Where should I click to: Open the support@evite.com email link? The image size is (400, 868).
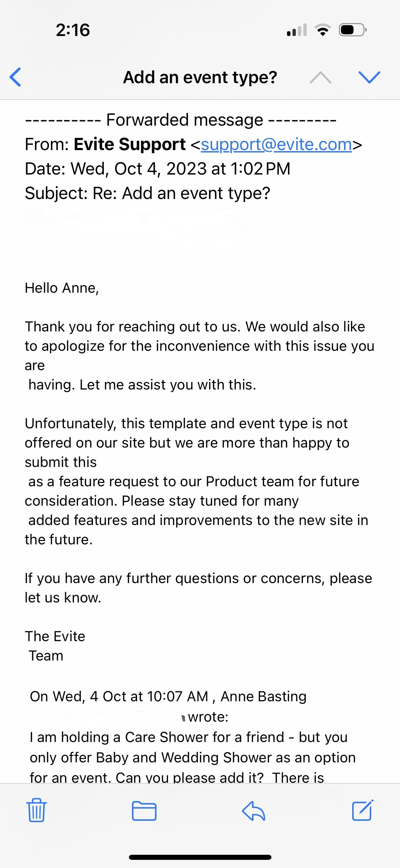click(x=276, y=145)
